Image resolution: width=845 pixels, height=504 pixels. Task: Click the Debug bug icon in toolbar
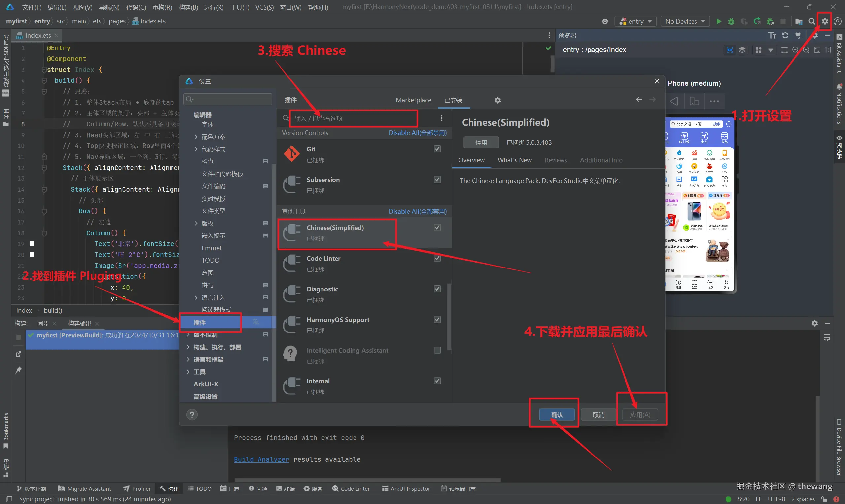click(x=731, y=21)
